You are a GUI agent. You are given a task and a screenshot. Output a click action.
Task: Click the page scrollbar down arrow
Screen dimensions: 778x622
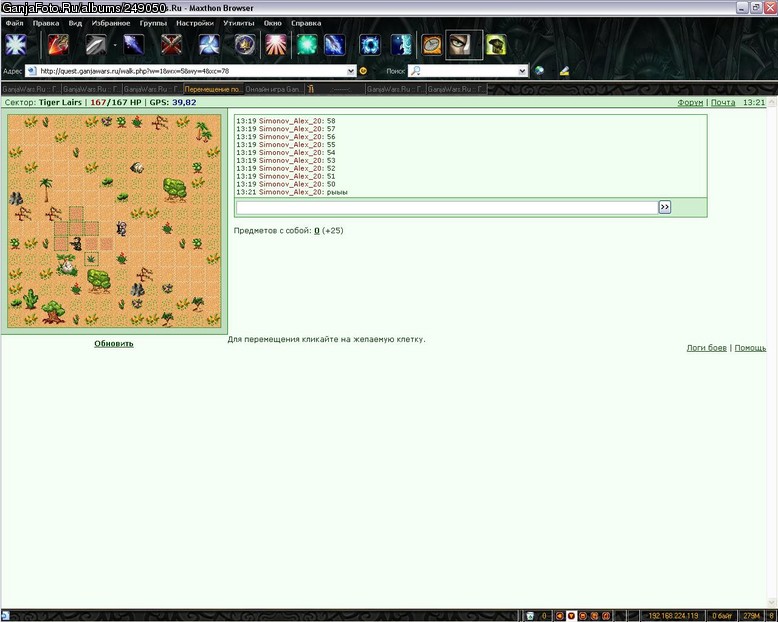click(x=772, y=604)
